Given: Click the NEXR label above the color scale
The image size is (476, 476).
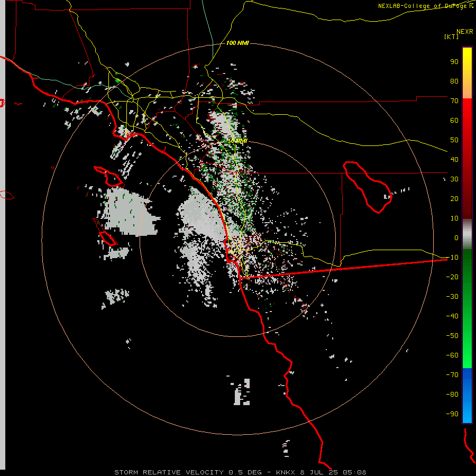Looking at the screenshot, I should point(464,32).
